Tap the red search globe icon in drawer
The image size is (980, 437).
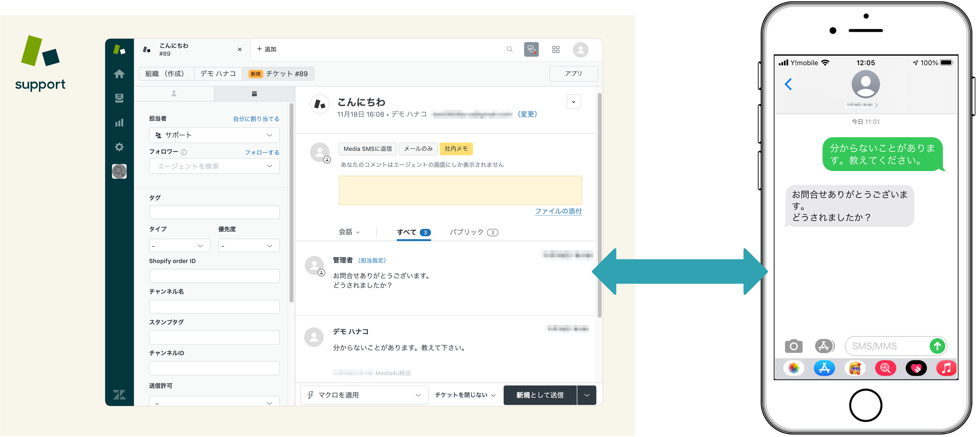pos(885,368)
